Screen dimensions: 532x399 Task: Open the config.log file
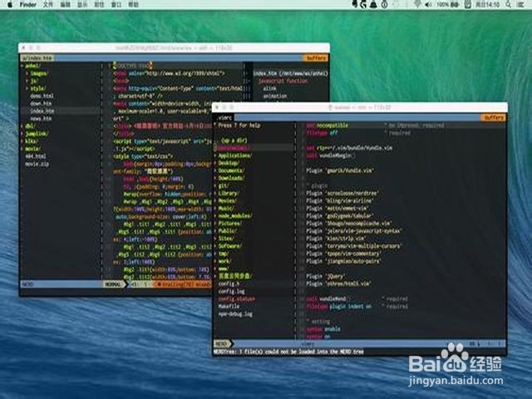[231, 291]
